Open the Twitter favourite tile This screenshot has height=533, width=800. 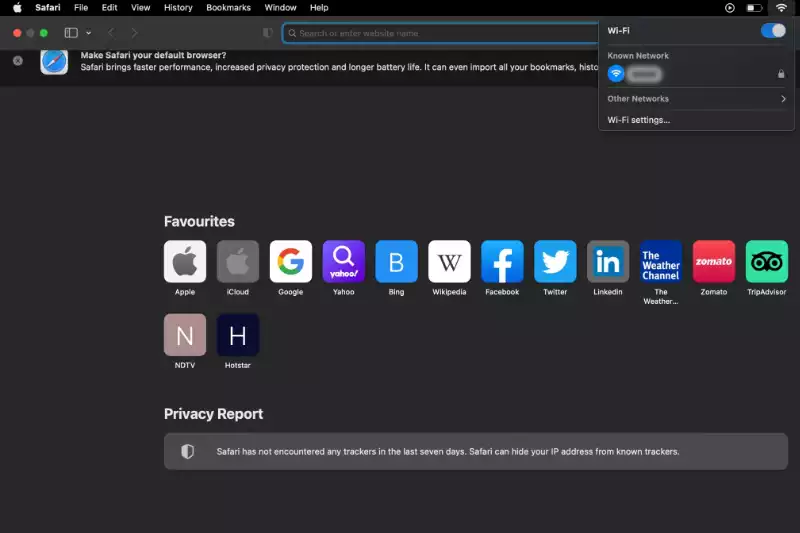click(x=555, y=261)
